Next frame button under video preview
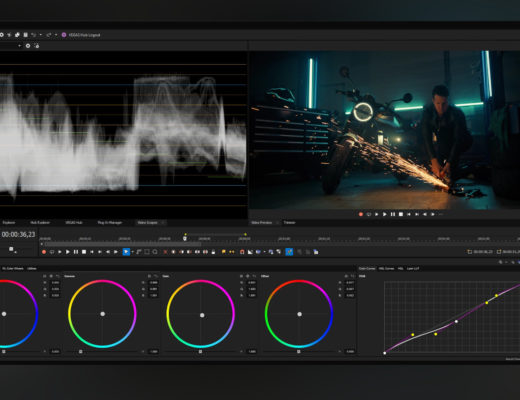Image resolution: width=520 pixels, height=400 pixels. pyautogui.click(x=433, y=214)
